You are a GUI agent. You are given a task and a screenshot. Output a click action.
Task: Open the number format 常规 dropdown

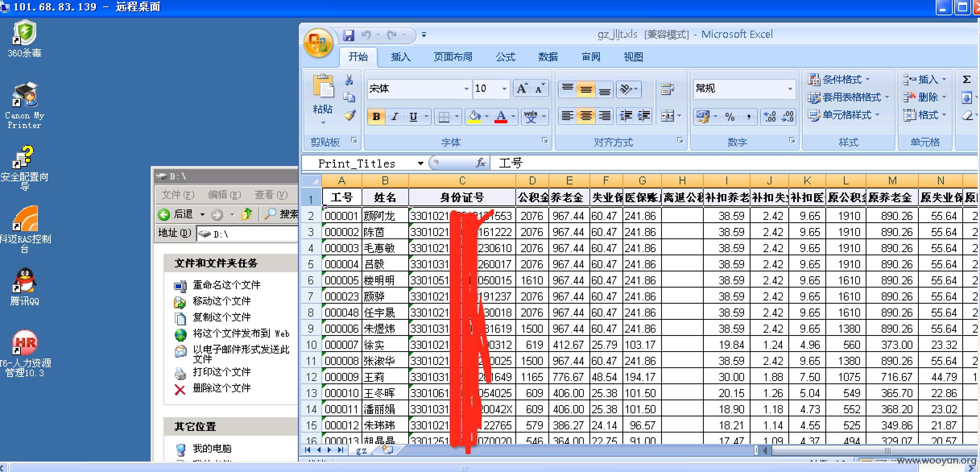pyautogui.click(x=790, y=89)
